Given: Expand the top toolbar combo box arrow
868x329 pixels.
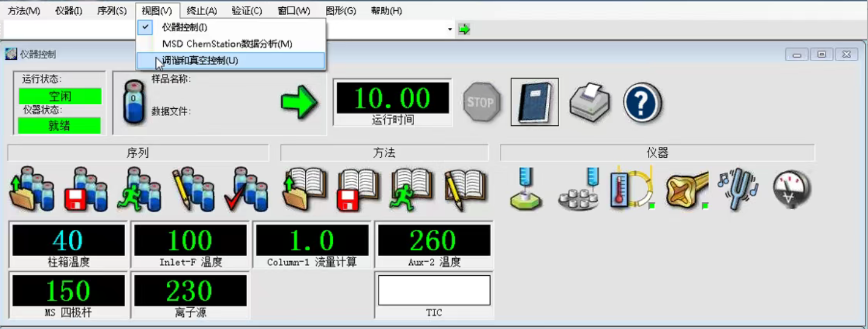Looking at the screenshot, I should pos(450,29).
